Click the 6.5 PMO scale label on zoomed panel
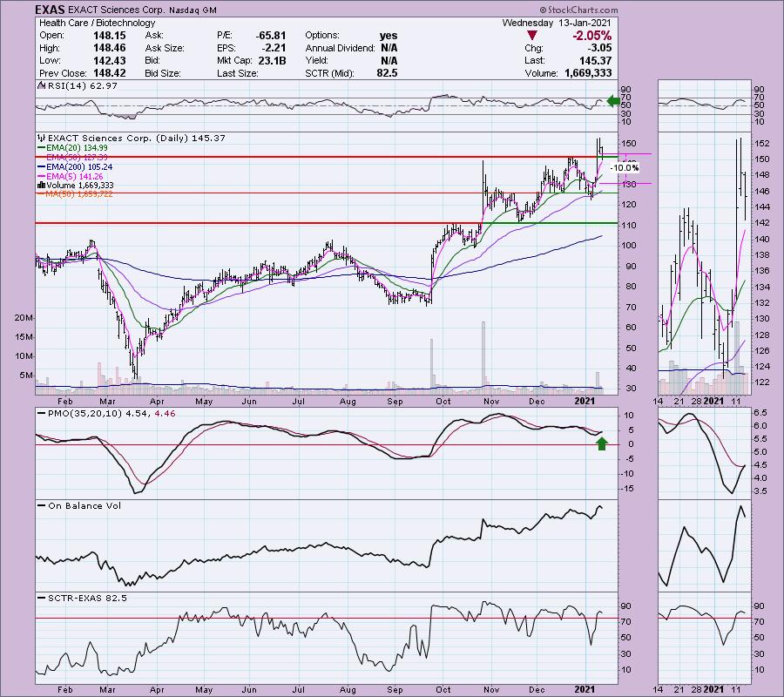The image size is (784, 697). [760, 413]
